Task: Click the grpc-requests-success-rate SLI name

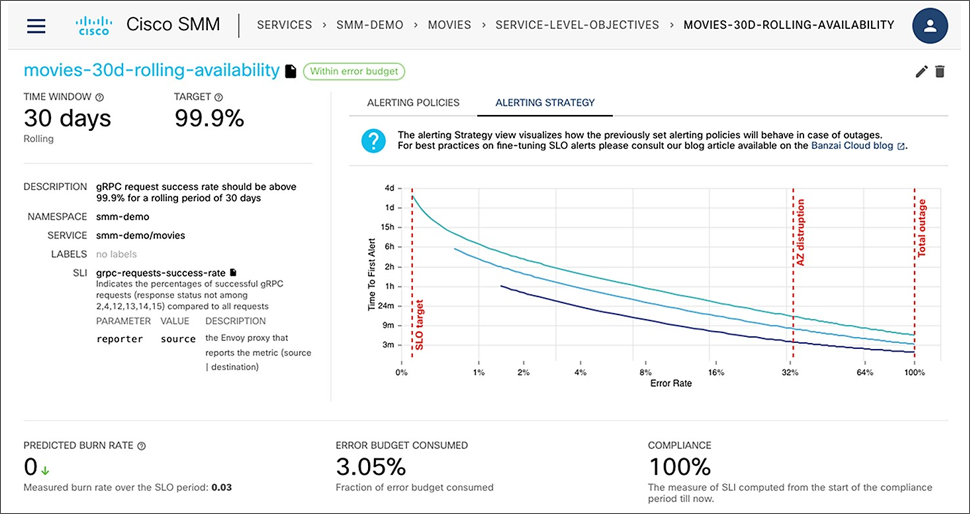Action: pos(161,272)
